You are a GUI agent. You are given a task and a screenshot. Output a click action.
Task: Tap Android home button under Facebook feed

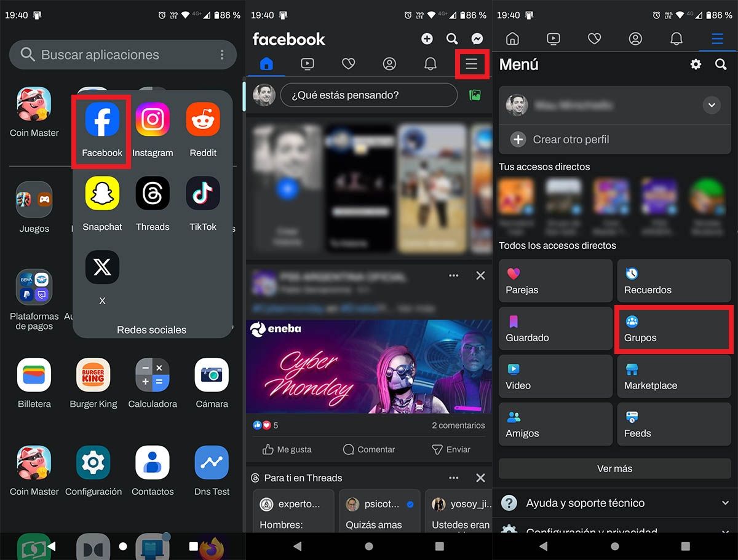click(x=369, y=546)
